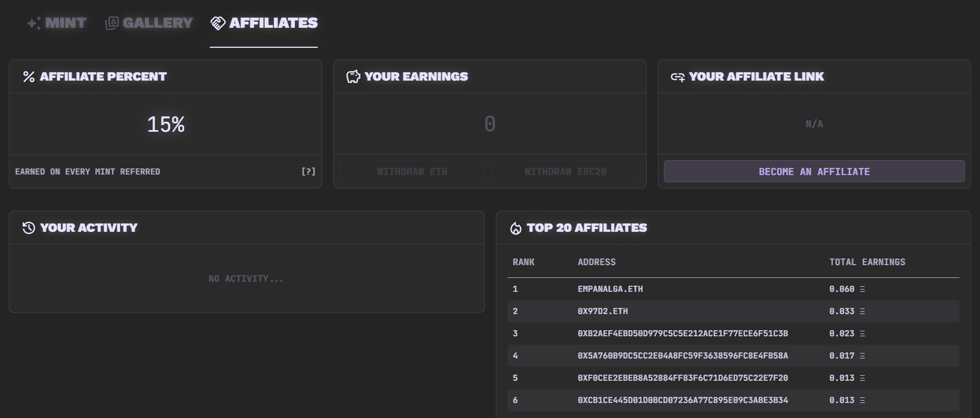Open the [?] help for affiliate percent

click(x=308, y=172)
